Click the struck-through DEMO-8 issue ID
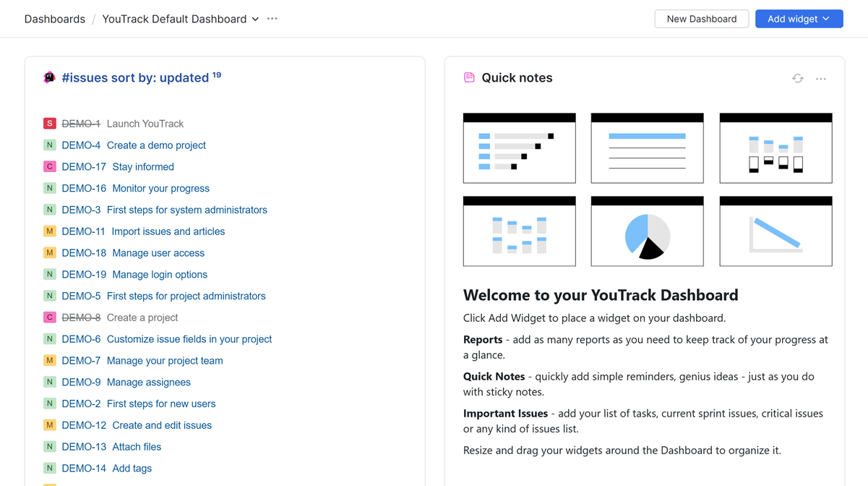 [x=81, y=317]
